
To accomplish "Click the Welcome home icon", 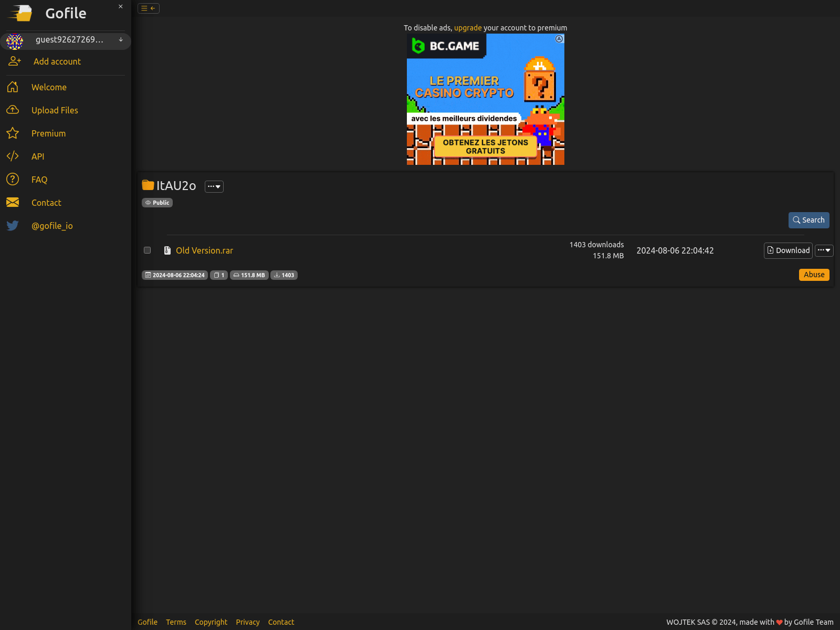I will point(13,87).
